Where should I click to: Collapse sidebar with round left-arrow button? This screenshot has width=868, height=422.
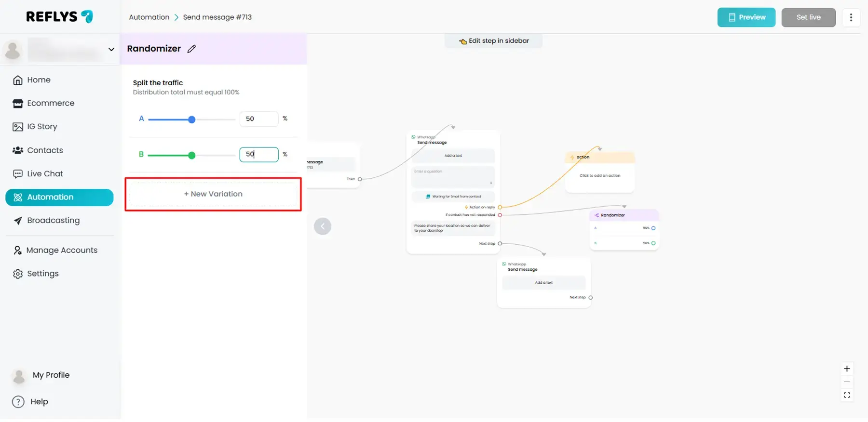(x=323, y=226)
